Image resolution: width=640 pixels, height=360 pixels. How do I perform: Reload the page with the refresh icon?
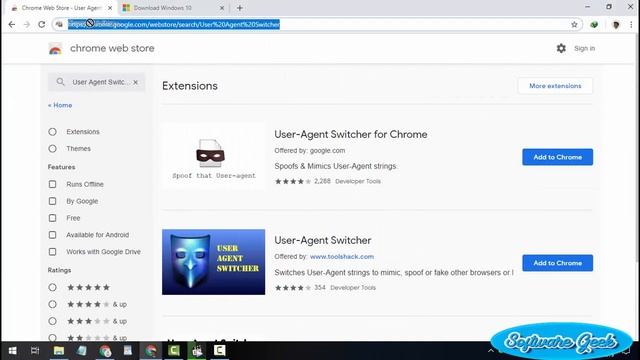coord(42,24)
